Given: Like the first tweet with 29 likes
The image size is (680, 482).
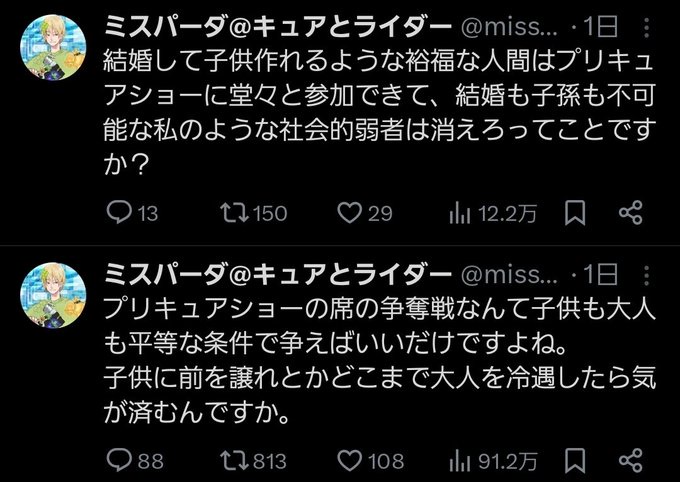Looking at the screenshot, I should (x=348, y=212).
